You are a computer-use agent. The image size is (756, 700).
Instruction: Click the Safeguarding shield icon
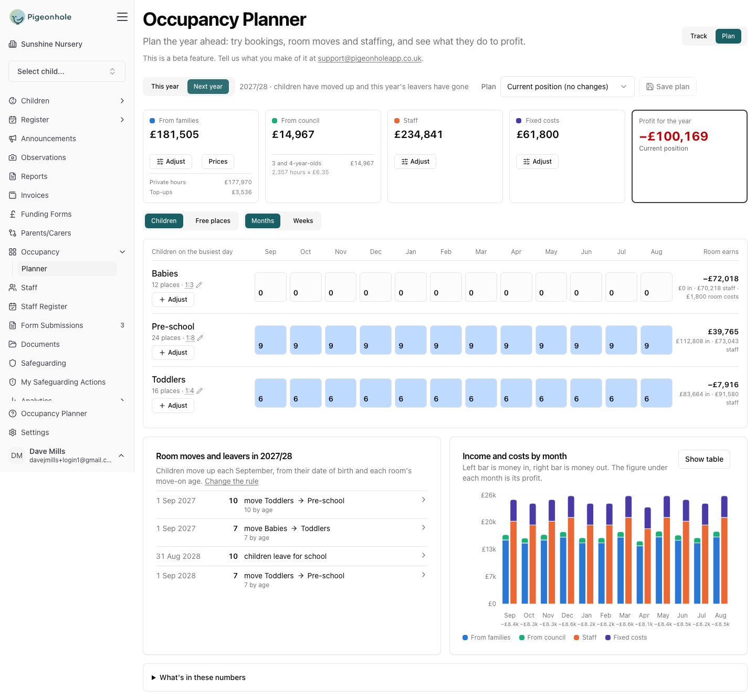13,363
